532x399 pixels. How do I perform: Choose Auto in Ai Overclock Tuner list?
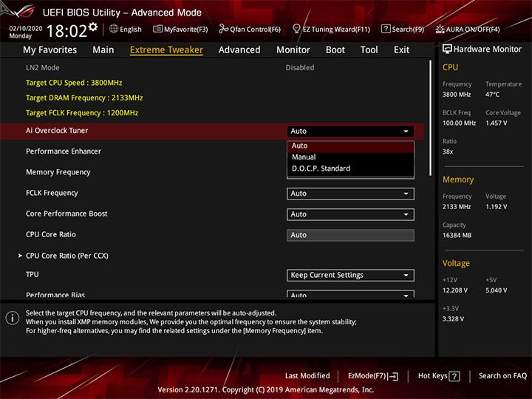coord(350,146)
